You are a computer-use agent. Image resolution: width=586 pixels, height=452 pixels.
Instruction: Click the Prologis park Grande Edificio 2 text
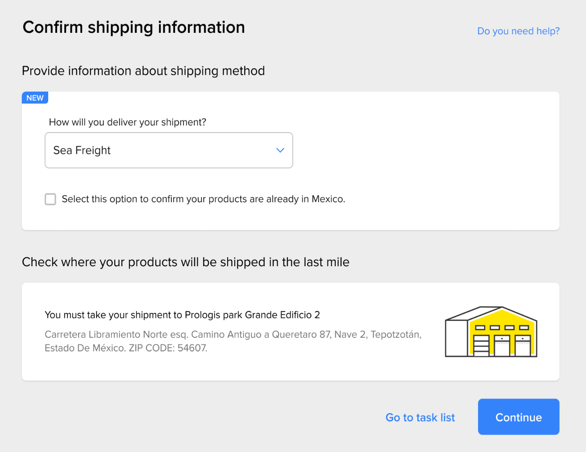[252, 315]
